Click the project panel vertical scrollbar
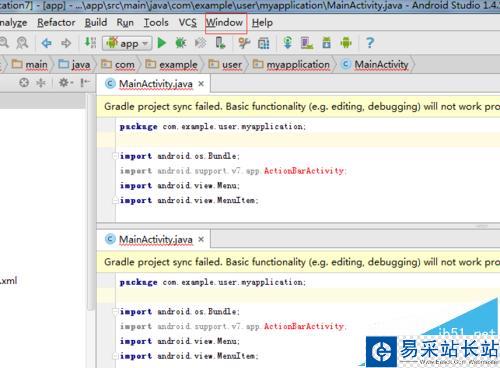 click(90, 203)
